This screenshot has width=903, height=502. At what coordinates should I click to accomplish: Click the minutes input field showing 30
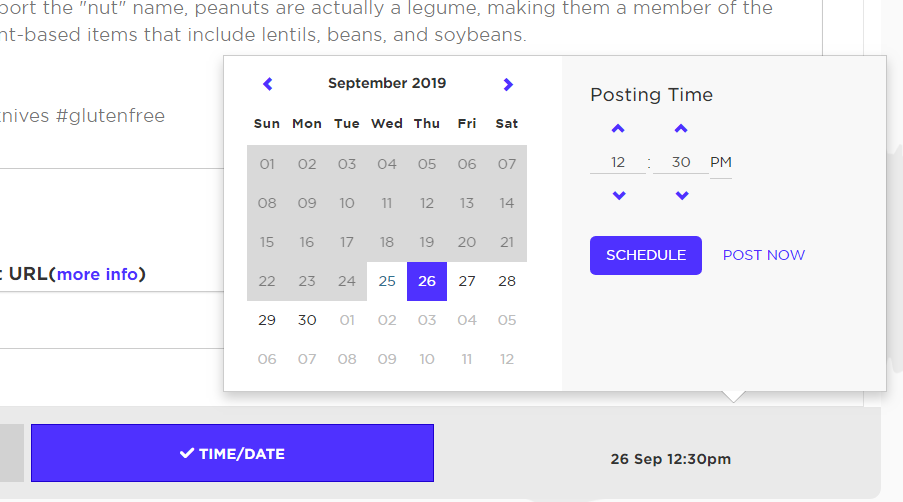(681, 162)
